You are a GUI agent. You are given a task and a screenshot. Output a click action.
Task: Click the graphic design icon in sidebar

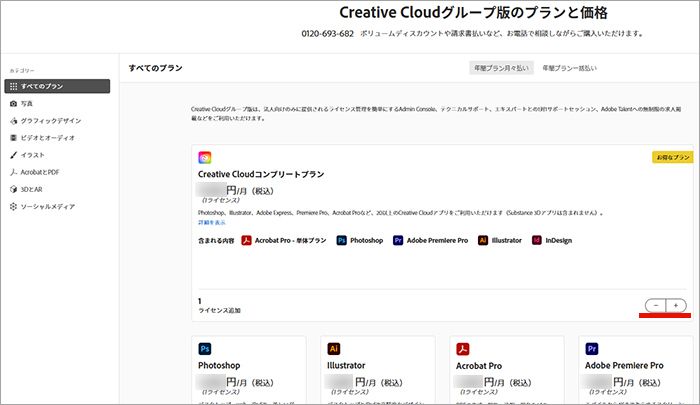[13, 121]
